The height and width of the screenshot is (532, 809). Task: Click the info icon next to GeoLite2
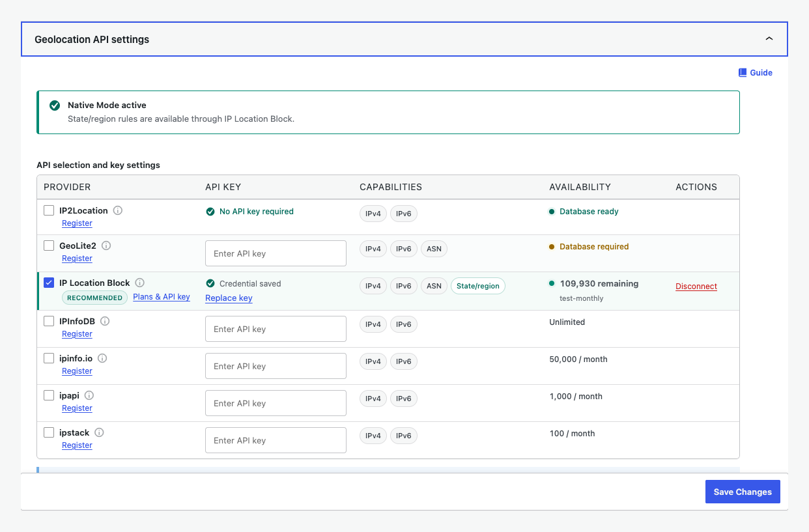106,245
